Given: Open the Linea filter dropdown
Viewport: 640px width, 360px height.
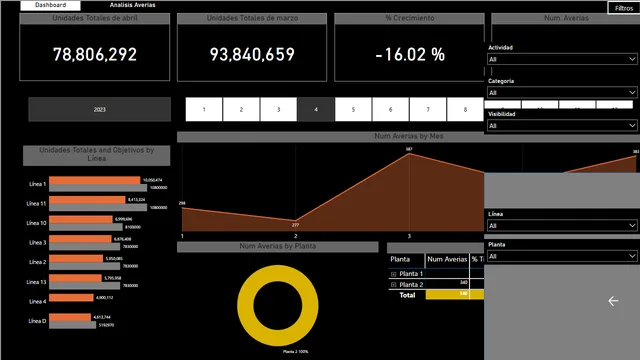Looking at the screenshot, I should tap(562, 226).
